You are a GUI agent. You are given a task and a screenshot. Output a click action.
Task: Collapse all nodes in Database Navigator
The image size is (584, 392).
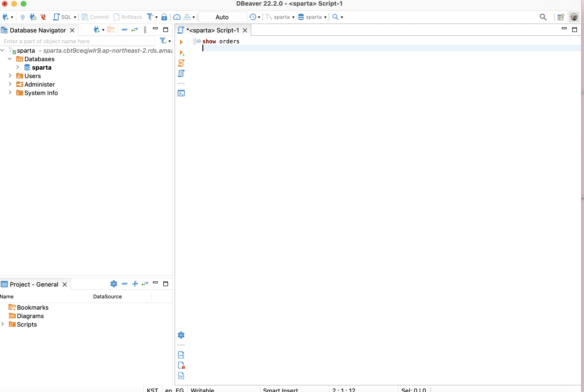tap(124, 30)
